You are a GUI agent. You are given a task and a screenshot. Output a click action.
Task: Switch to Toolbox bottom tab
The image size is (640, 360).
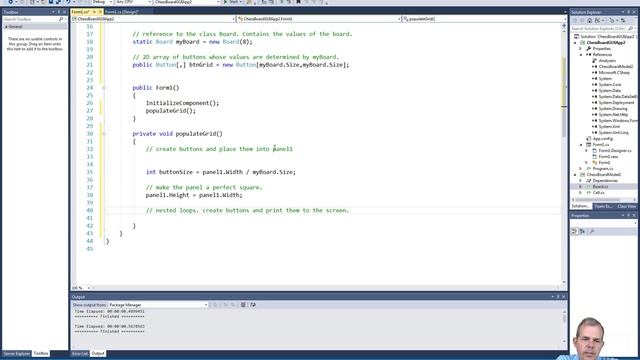tap(41, 353)
